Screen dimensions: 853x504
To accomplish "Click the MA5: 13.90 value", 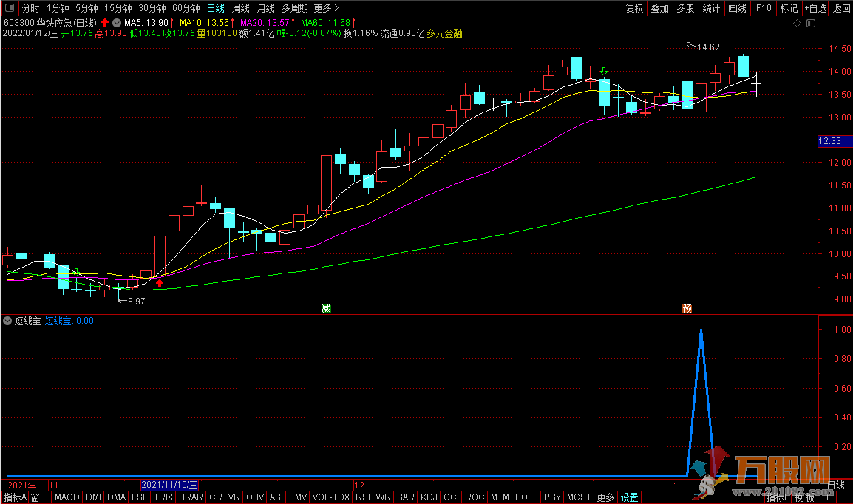I will [146, 23].
